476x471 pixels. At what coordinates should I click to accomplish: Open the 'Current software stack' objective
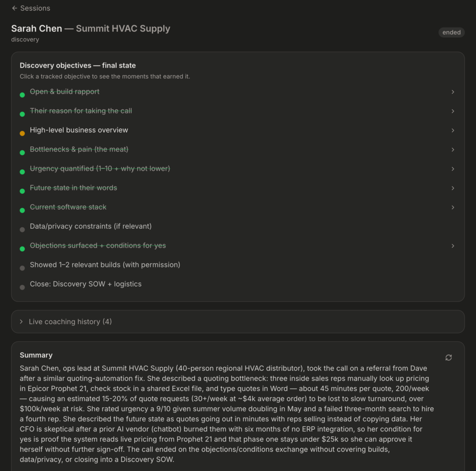point(238,207)
